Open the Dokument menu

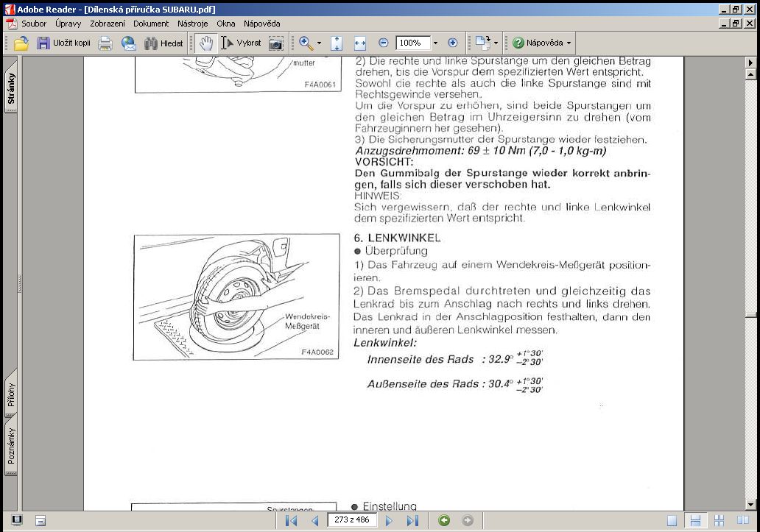151,24
